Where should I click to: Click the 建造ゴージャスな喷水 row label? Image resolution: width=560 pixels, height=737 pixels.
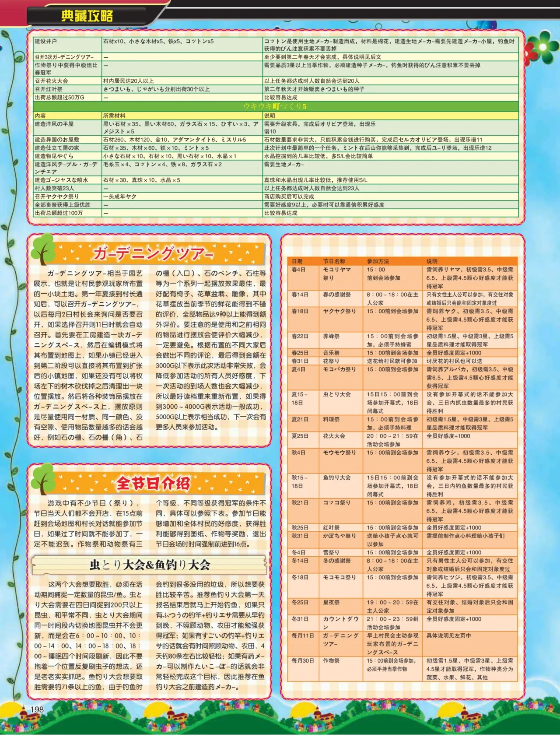[62, 180]
